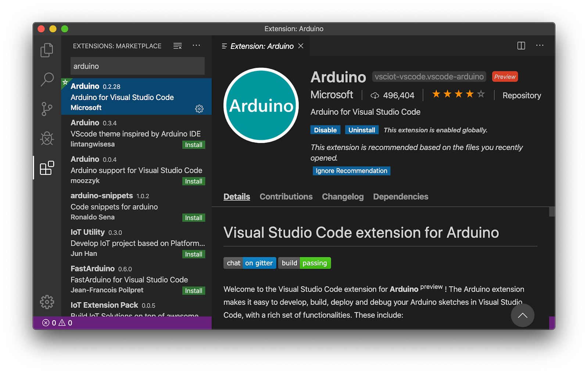Screen dimensions: 588x373
Task: Install Arduino theme by lintangwisesa
Action: coord(194,145)
